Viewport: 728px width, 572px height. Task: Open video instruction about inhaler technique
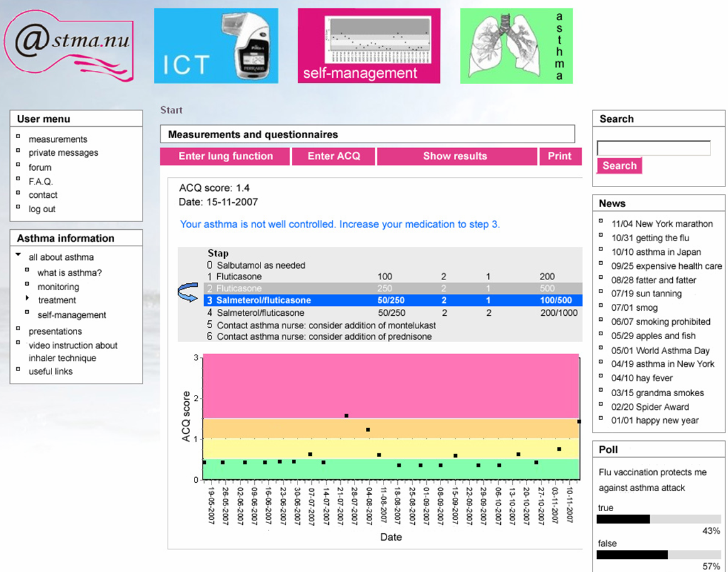(73, 352)
